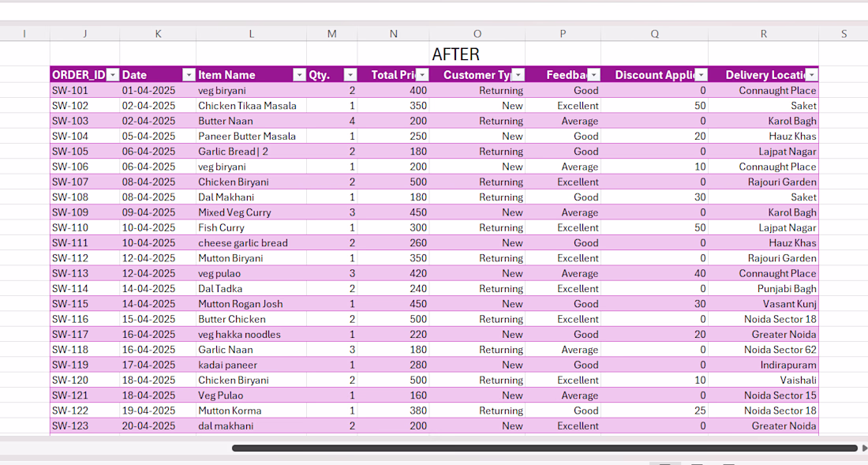Screen dimensions: 868x465
Task: Expand the Feedback column filter arrow
Action: [x=594, y=75]
